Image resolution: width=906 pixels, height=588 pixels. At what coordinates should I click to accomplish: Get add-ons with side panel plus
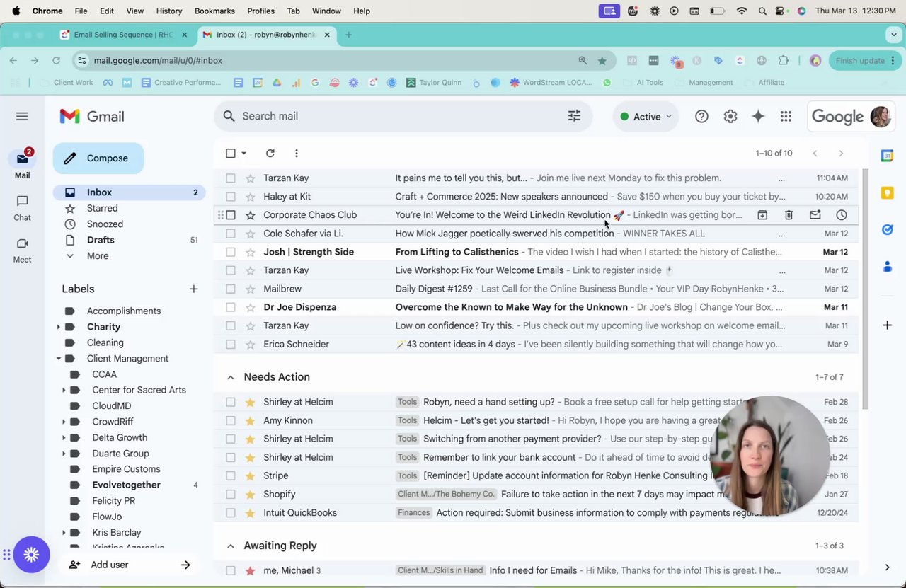tap(887, 325)
